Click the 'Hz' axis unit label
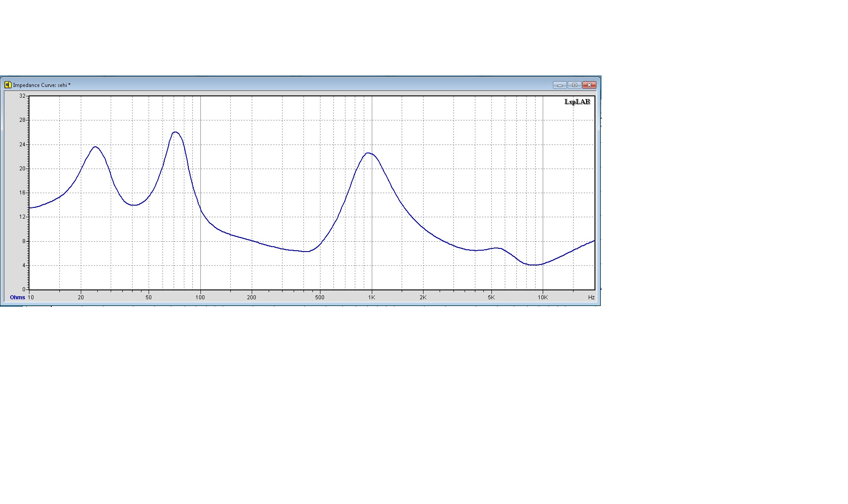The height and width of the screenshot is (504, 848). [591, 297]
